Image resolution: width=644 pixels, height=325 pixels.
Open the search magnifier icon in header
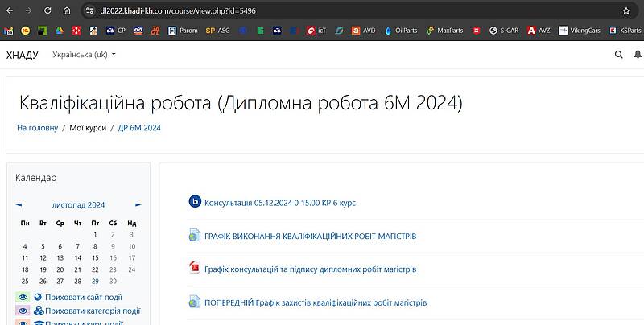618,55
